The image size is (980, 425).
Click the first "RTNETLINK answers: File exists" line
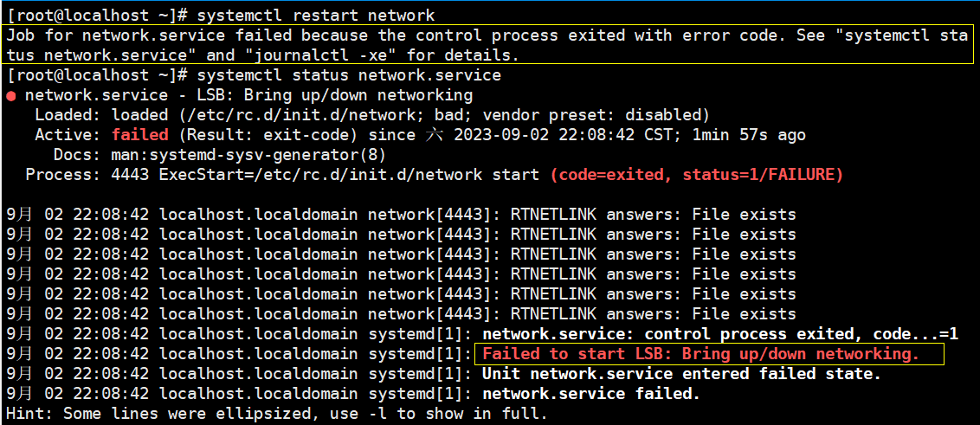653,215
